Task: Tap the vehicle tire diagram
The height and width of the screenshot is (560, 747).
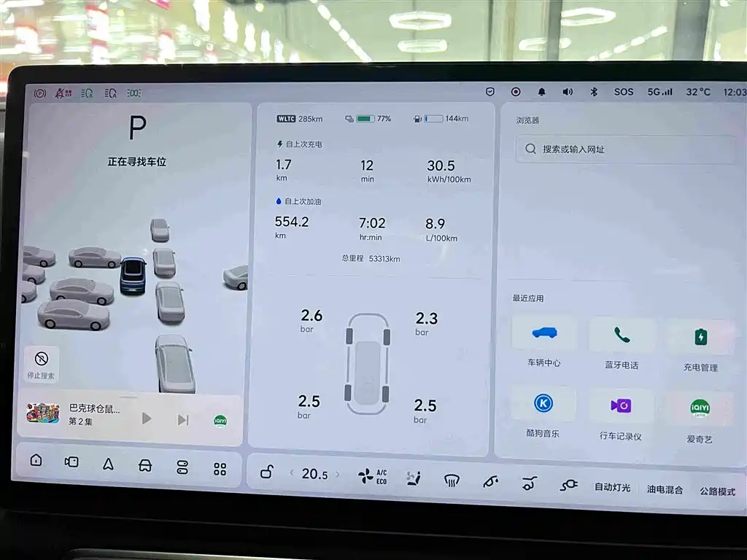Action: click(368, 363)
